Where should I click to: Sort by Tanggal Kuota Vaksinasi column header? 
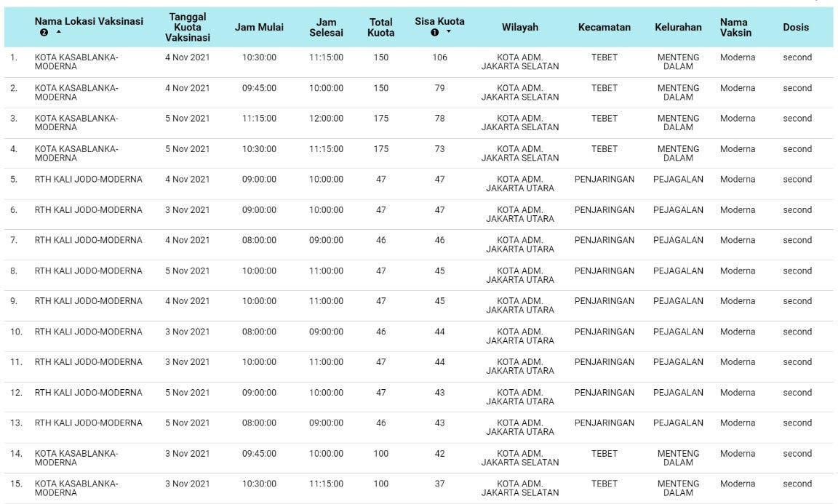187,27
